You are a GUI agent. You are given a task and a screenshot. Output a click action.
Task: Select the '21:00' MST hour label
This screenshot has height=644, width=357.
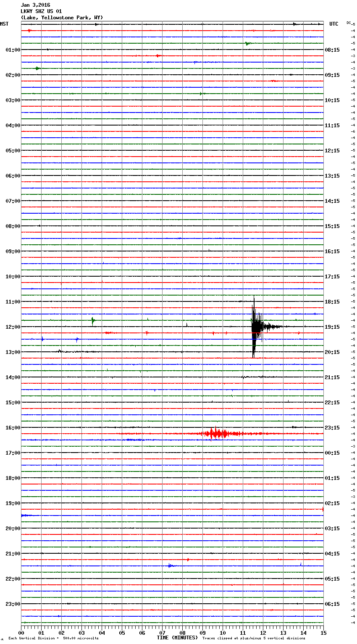[x=13, y=554]
